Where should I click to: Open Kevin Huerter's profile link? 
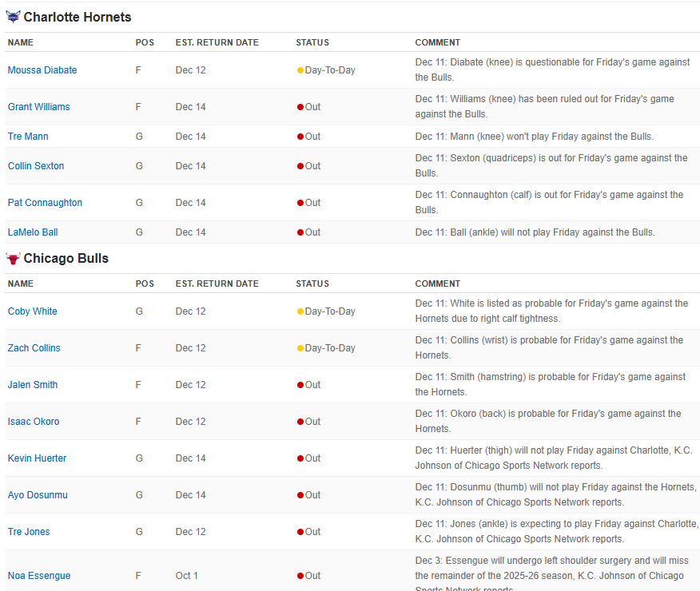(x=38, y=458)
